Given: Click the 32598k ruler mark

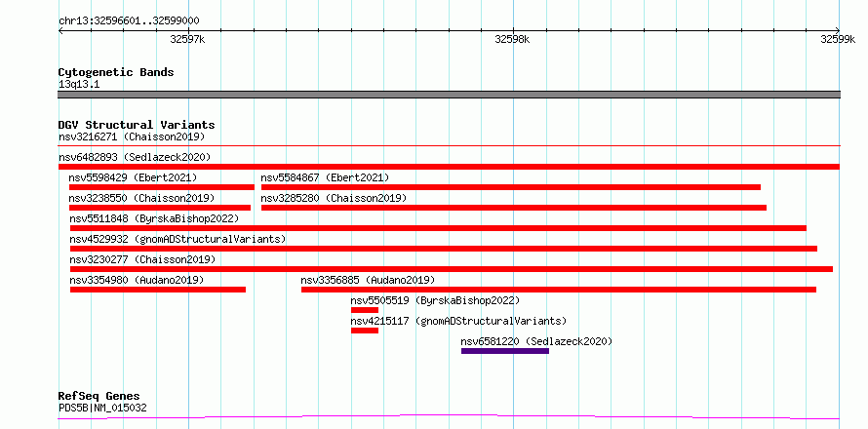Looking at the screenshot, I should 513,39.
